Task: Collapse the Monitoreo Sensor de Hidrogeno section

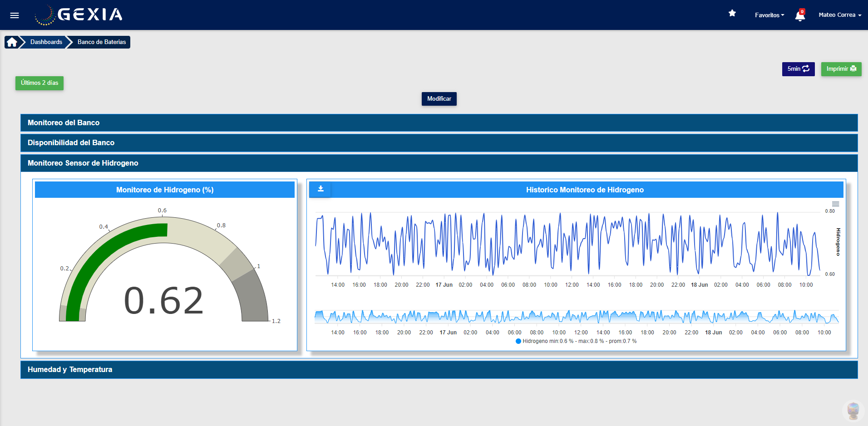Action: point(83,163)
